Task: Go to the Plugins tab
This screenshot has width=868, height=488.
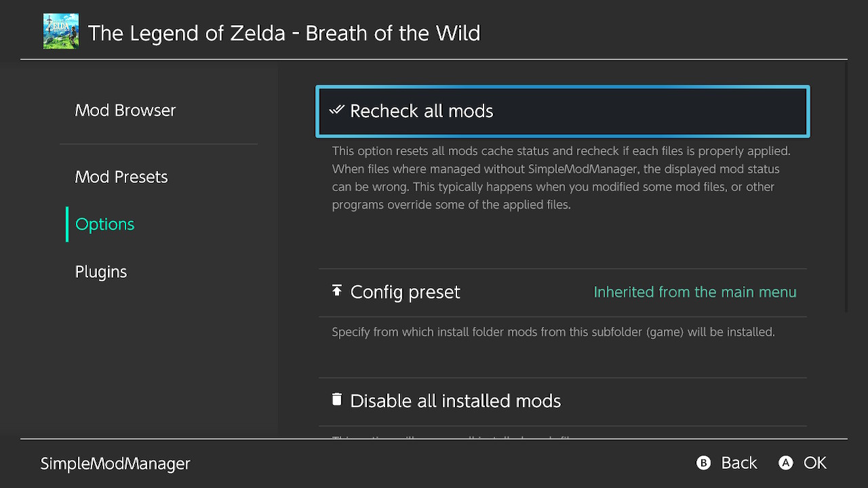Action: coord(101,272)
